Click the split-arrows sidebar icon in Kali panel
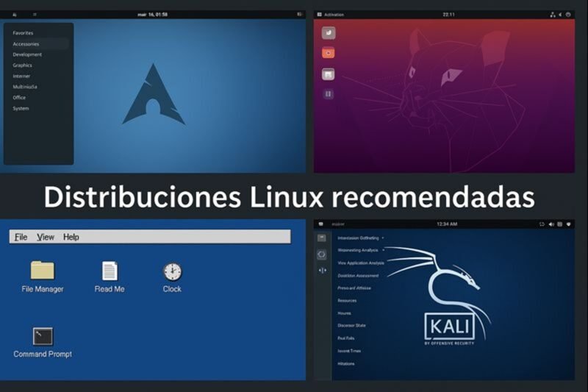The width and height of the screenshot is (588, 392). click(x=322, y=270)
